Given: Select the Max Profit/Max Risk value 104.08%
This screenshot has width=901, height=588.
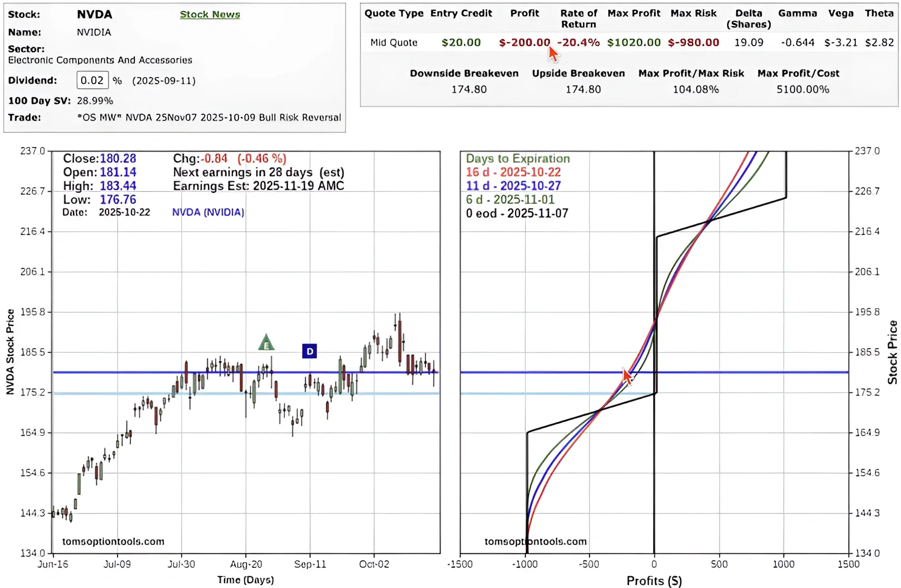Looking at the screenshot, I should click(696, 90).
